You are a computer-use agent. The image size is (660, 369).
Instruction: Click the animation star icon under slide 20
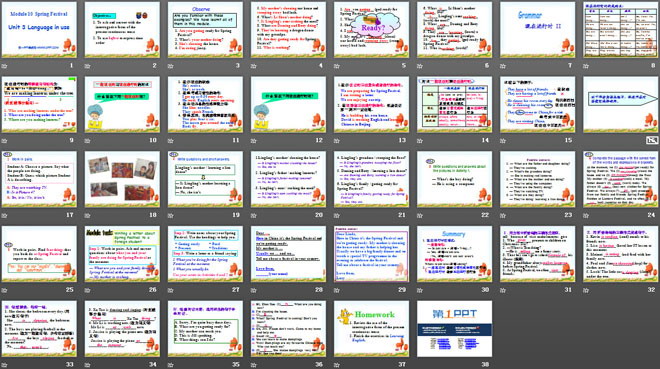pyautogui.click(x=254, y=215)
